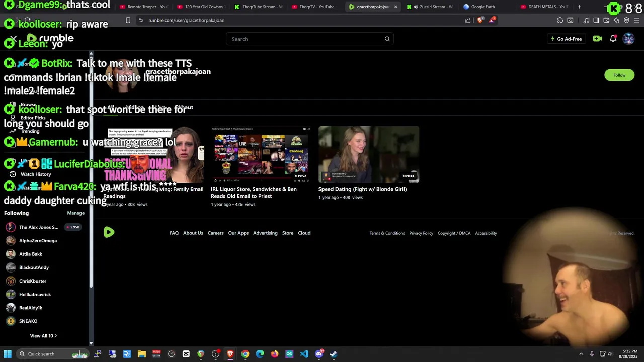This screenshot has height=362, width=644.
Task: Toggle the browser sidebar panel icon
Action: click(x=596, y=20)
